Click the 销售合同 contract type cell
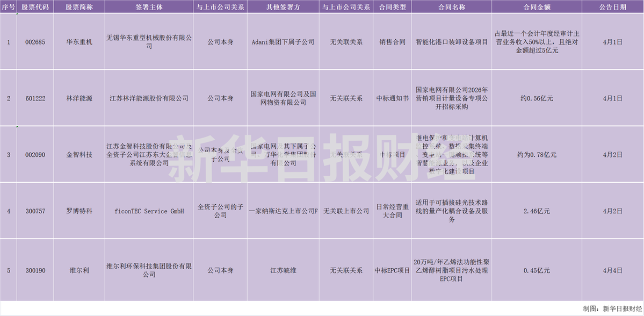This screenshot has height=316, width=644. tap(392, 42)
